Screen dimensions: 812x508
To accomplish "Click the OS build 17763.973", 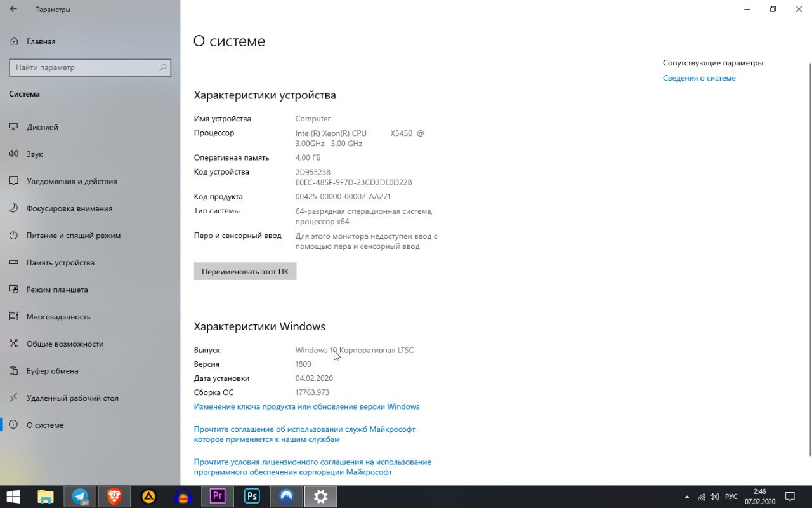I will pos(312,392).
